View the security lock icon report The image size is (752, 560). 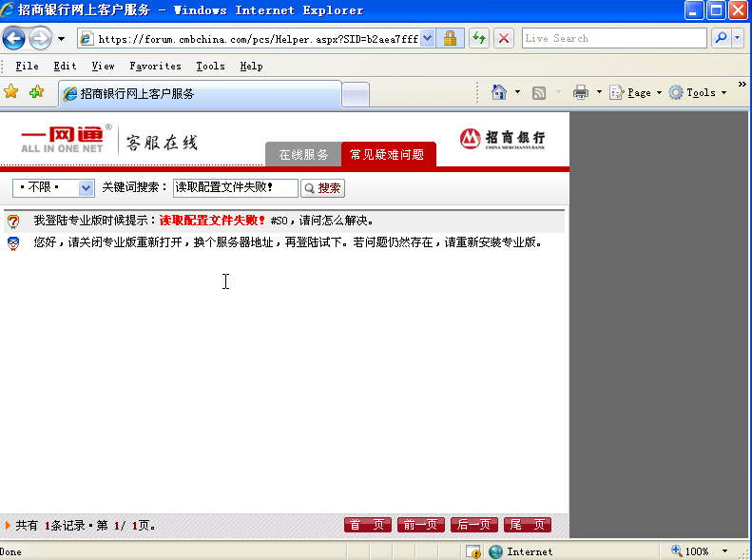click(450, 38)
